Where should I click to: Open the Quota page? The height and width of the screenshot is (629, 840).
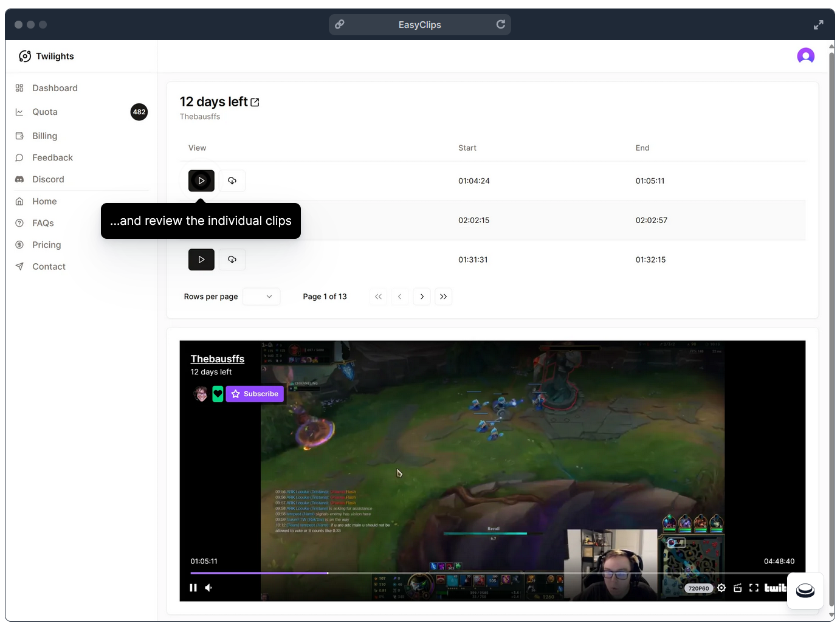tap(45, 112)
